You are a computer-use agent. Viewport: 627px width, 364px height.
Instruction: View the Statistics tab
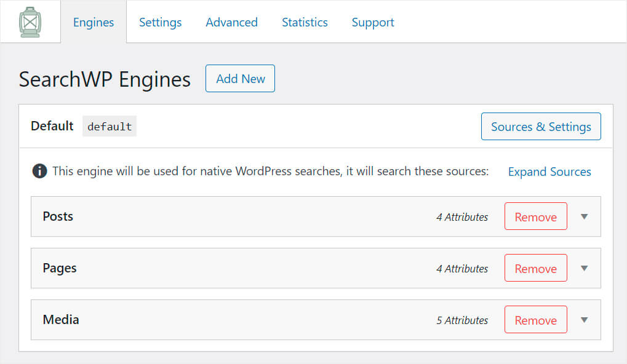tap(305, 22)
